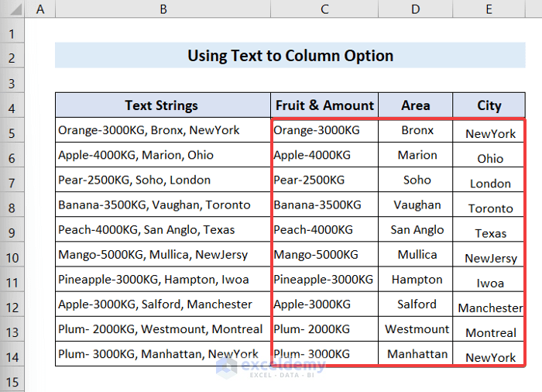Click the 'City' header cell
The width and height of the screenshot is (542, 392).
[489, 106]
